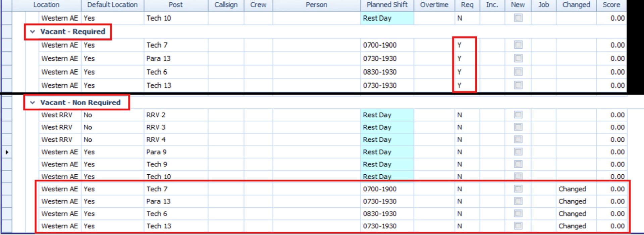Image resolution: width=644 pixels, height=235 pixels.
Task: Tick the New checkbox for RRV 2
Action: (x=518, y=115)
